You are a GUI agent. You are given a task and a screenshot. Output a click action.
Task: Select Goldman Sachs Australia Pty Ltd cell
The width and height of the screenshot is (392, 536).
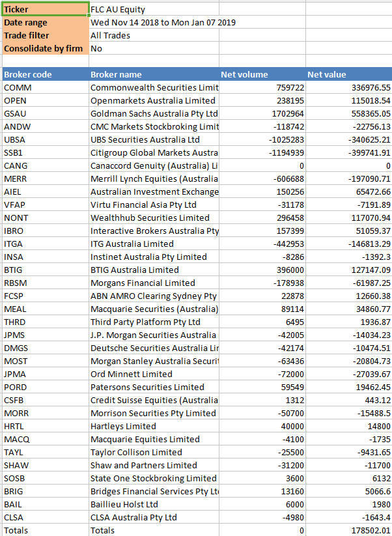coord(154,113)
